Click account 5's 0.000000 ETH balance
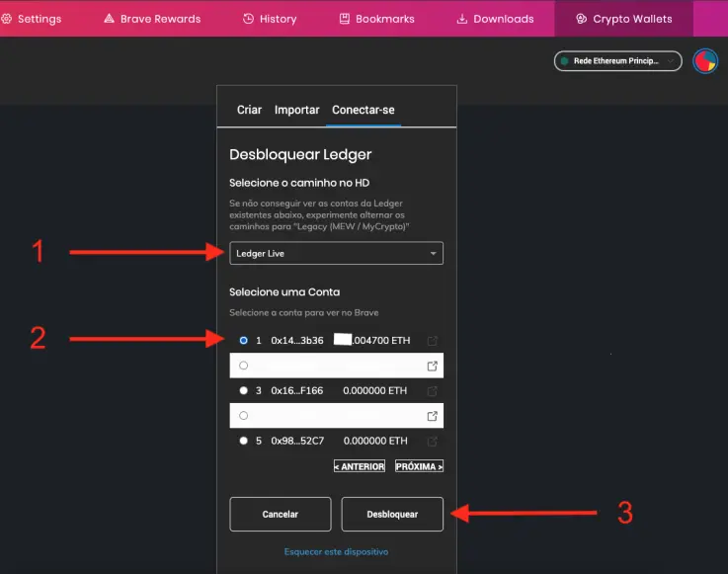728x574 pixels. 375,441
